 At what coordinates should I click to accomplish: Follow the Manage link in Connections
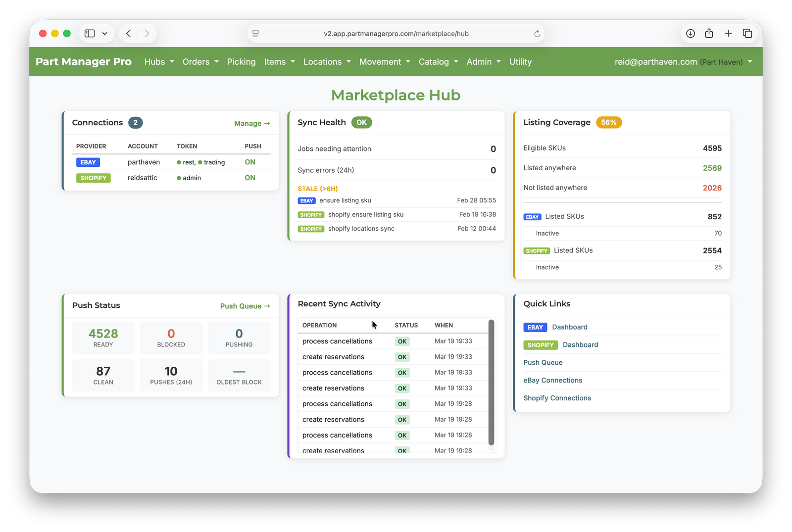pos(252,123)
